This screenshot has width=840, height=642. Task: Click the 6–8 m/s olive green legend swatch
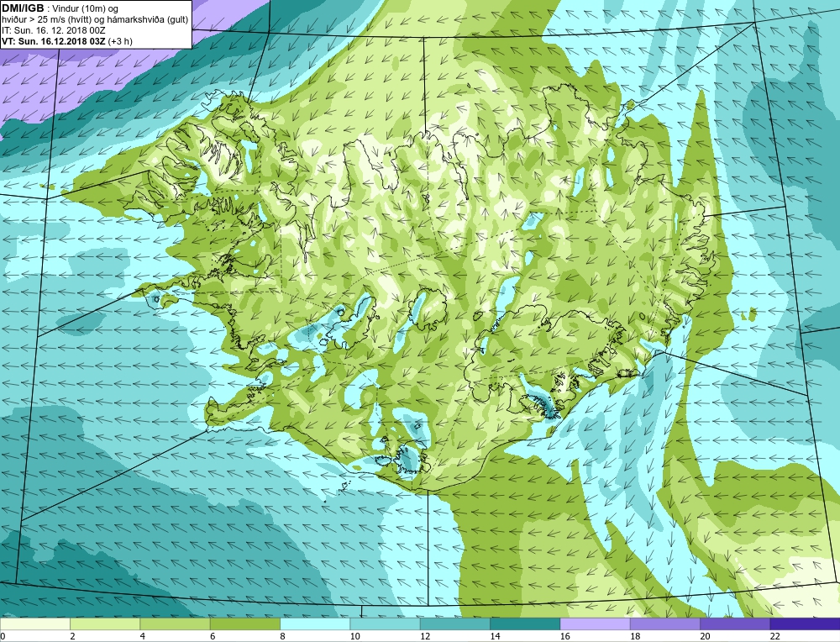pos(244,624)
